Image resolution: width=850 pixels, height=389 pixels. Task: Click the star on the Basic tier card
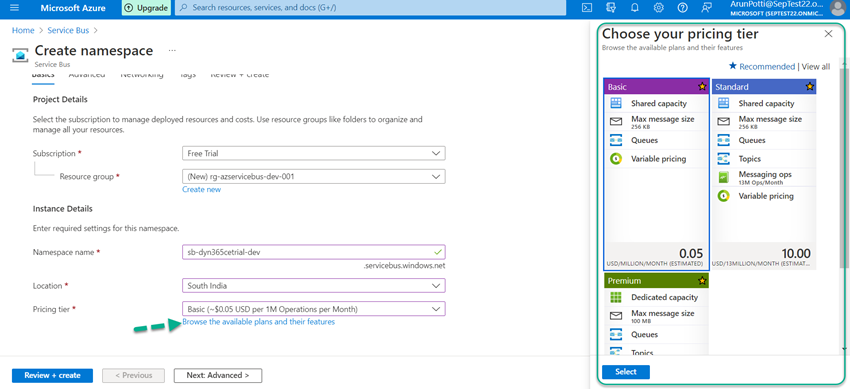[702, 87]
